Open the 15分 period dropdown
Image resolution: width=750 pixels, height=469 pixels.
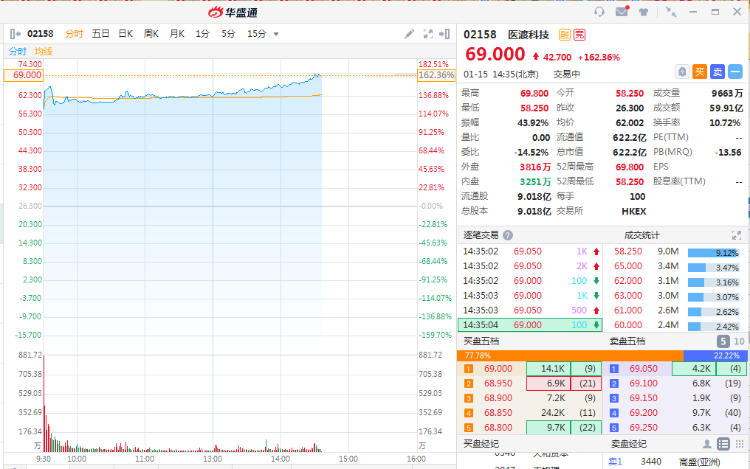point(263,34)
